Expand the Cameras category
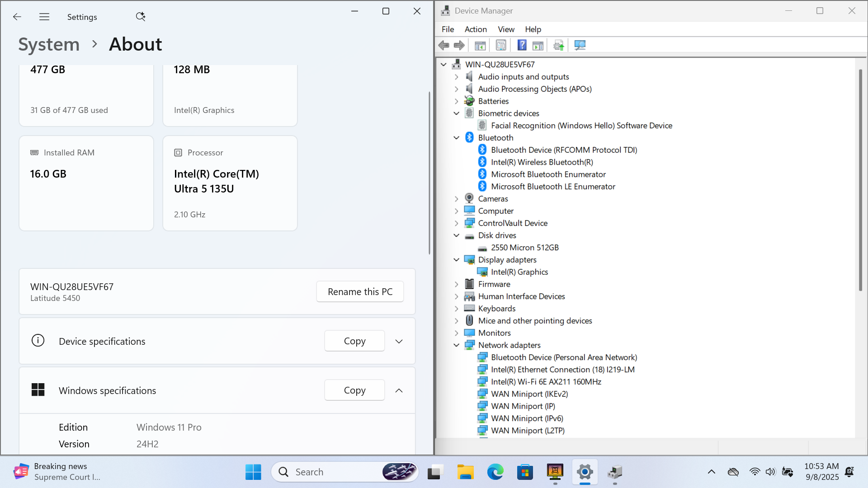Viewport: 868px width, 488px height. [457, 199]
